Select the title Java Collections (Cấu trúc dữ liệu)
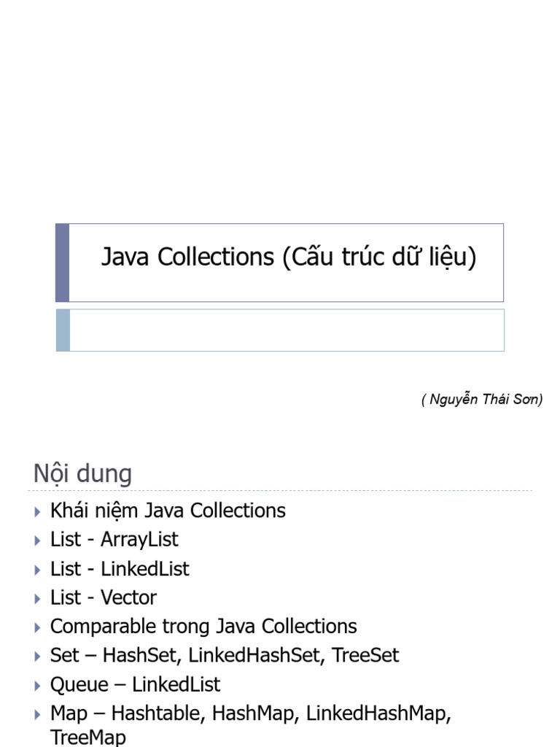The width and height of the screenshot is (560, 747). [x=289, y=258]
